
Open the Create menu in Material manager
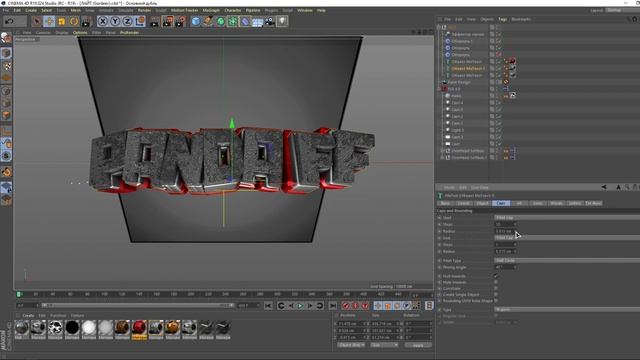point(28,316)
